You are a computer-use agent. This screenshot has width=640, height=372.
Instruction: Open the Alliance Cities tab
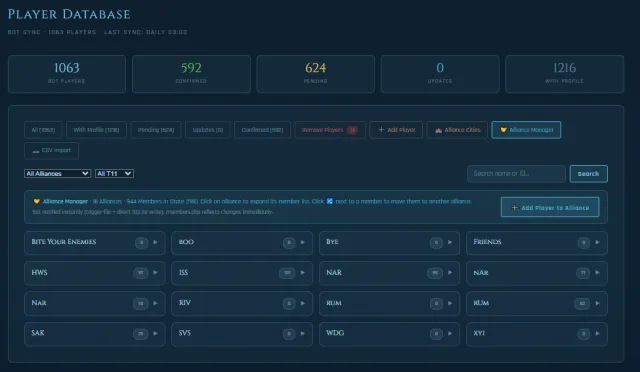457,130
